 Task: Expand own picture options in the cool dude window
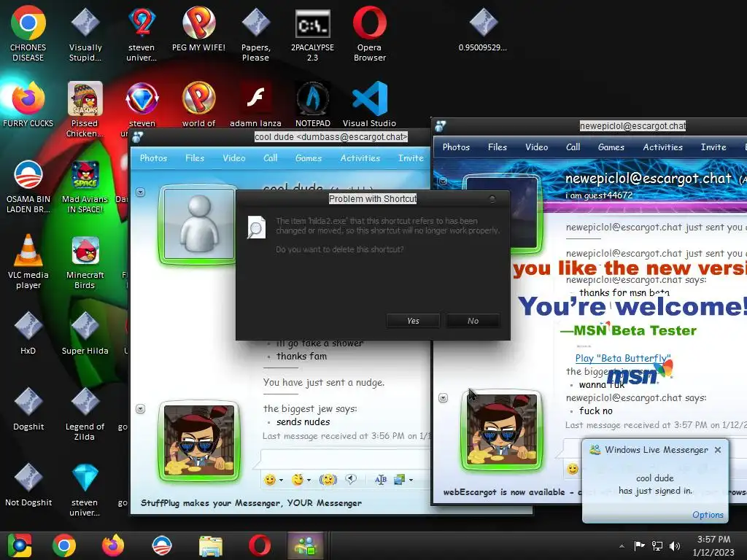point(141,409)
